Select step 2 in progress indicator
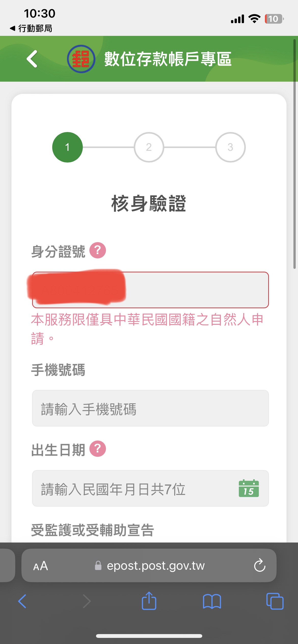 pyautogui.click(x=149, y=147)
